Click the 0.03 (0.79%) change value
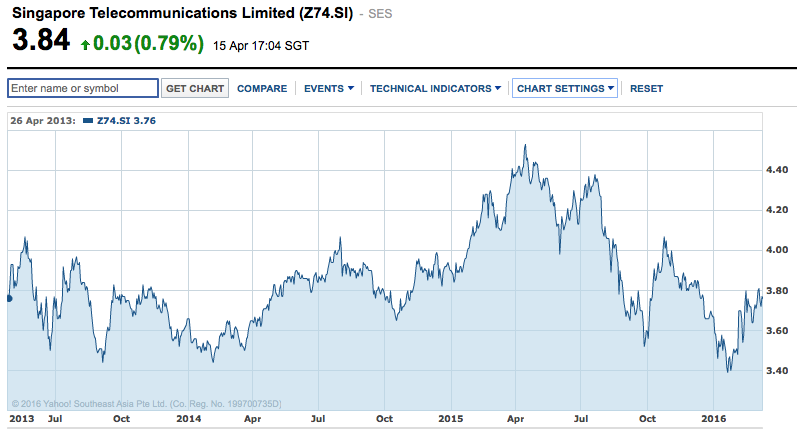The image size is (797, 429). tap(148, 43)
